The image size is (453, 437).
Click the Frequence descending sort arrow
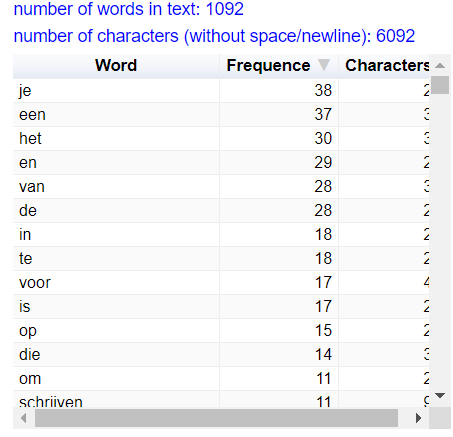[x=324, y=65]
